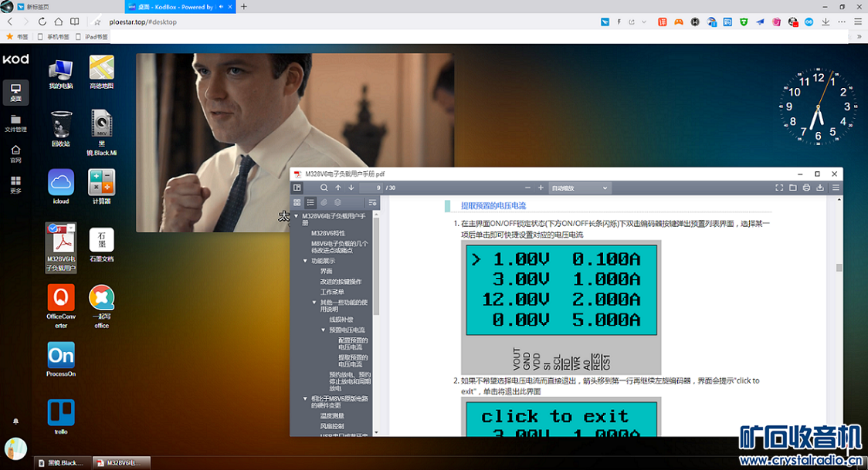
Task: Jump to M328V6特性 outline entry
Action: tap(328, 233)
